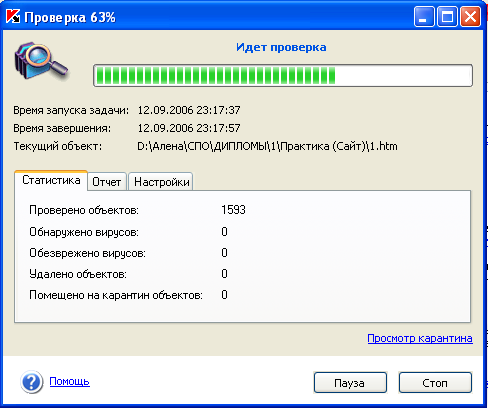Open the Настройки tab
The width and height of the screenshot is (488, 408).
click(162, 182)
